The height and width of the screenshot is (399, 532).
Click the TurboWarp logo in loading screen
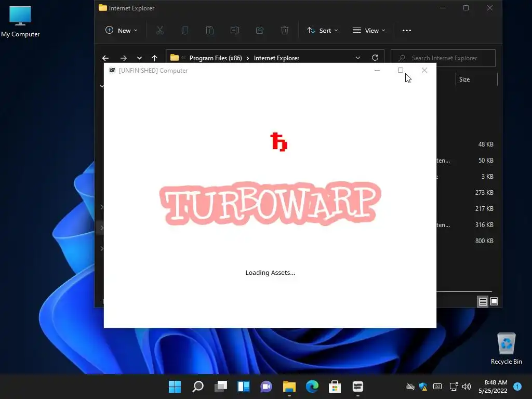270,203
